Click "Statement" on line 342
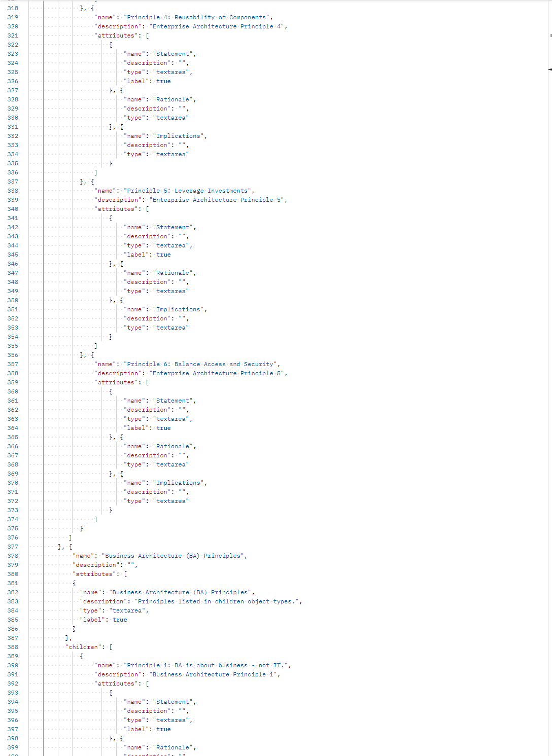552x756 pixels. point(173,227)
